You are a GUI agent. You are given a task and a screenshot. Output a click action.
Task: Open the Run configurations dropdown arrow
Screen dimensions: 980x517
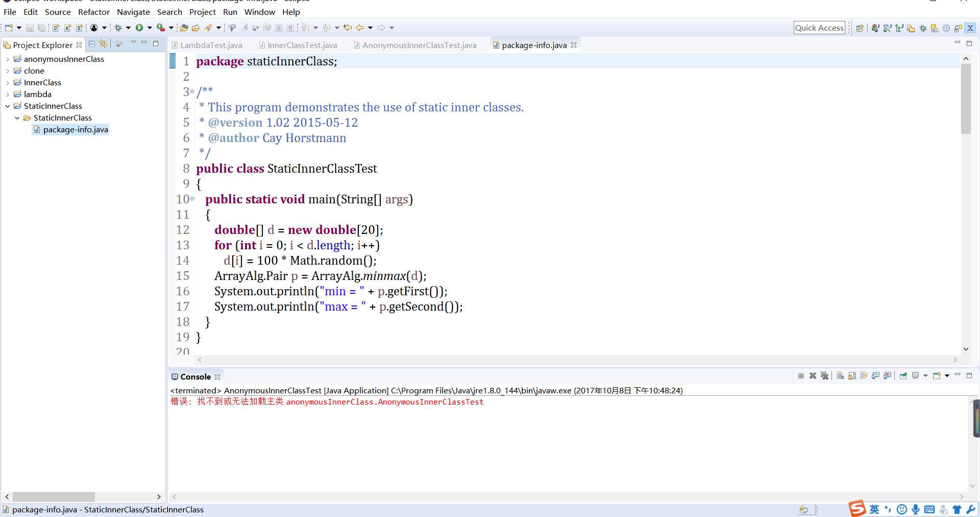point(150,28)
